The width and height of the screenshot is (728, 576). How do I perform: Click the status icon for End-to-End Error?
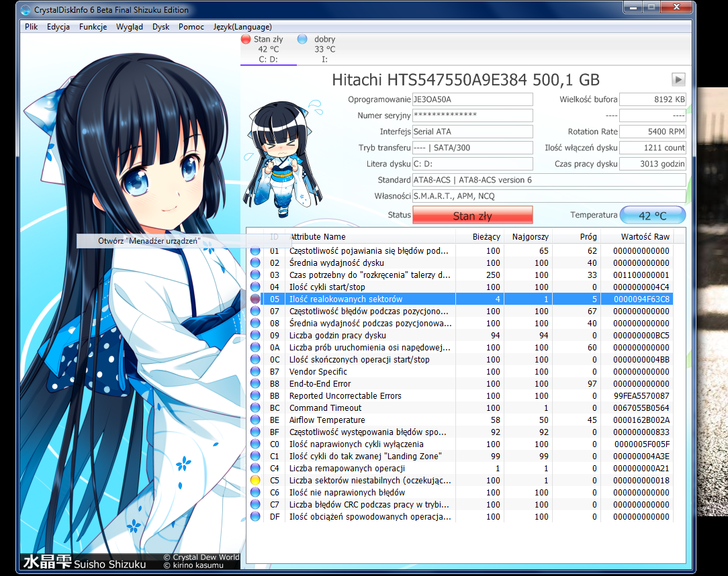(x=255, y=383)
